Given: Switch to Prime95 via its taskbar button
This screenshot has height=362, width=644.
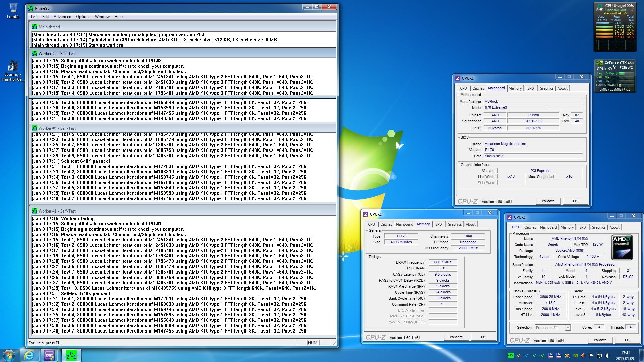Looking at the screenshot, I should [x=71, y=355].
